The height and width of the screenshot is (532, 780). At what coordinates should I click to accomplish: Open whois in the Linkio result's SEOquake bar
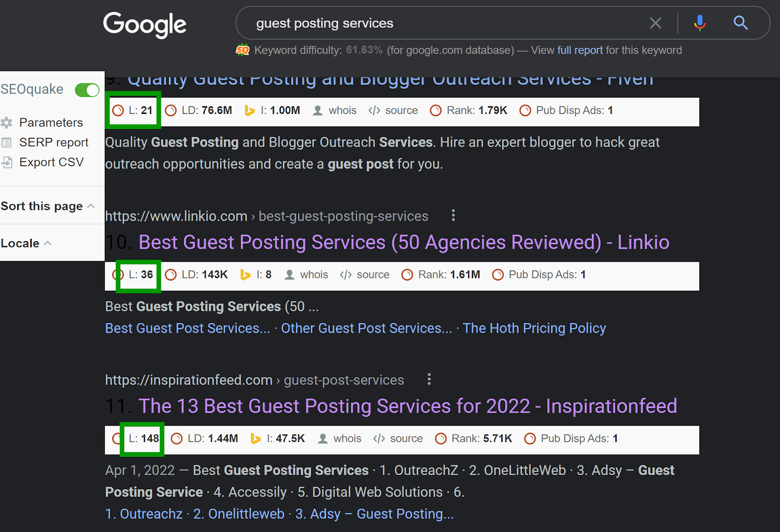click(306, 275)
